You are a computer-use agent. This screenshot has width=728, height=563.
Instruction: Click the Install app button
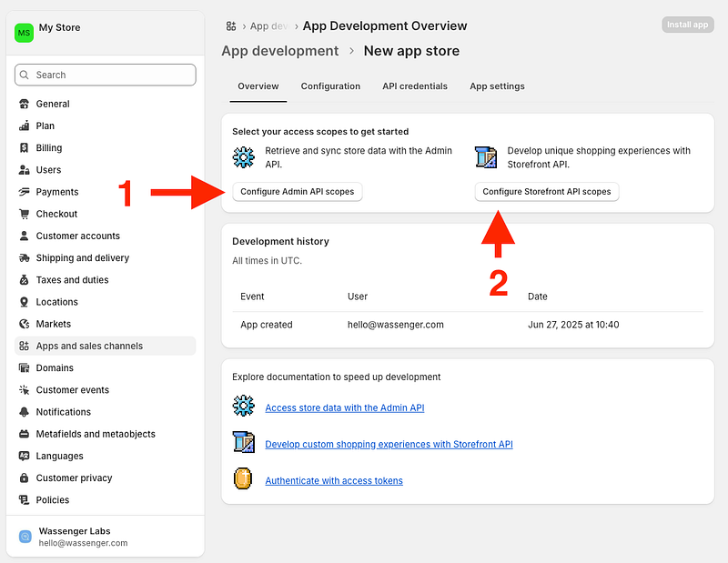687,25
